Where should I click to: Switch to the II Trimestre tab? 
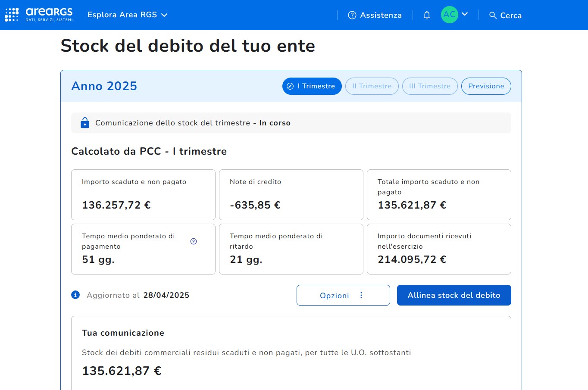(372, 86)
